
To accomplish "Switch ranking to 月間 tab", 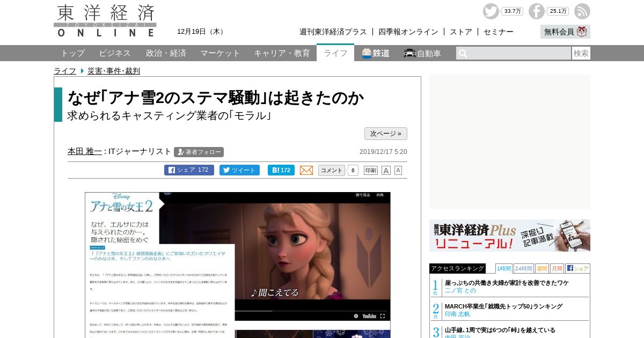I will tap(557, 268).
